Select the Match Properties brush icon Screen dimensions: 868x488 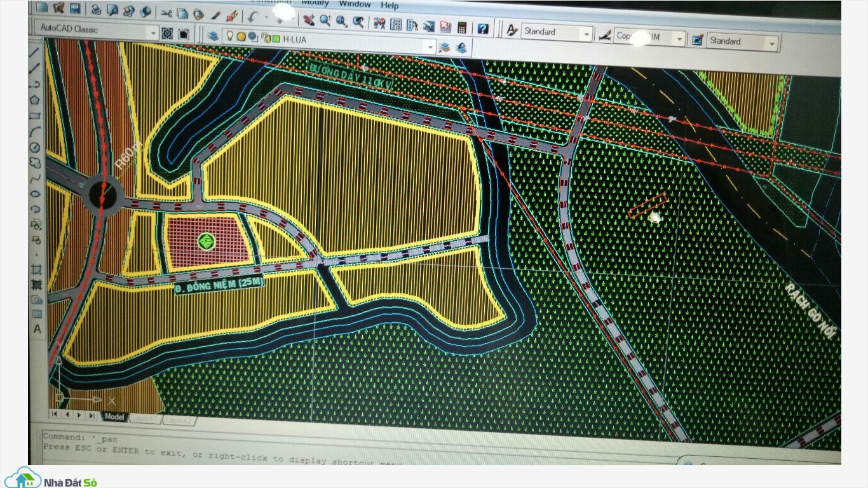215,15
